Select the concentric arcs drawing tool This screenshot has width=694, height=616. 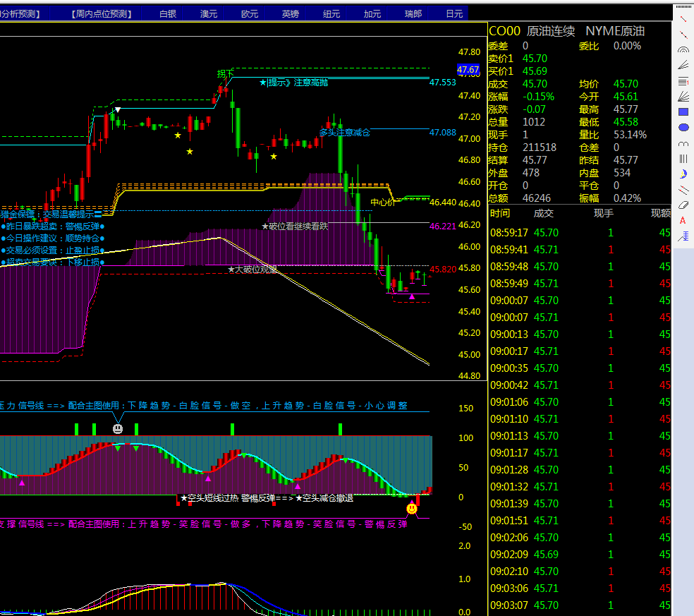click(683, 49)
